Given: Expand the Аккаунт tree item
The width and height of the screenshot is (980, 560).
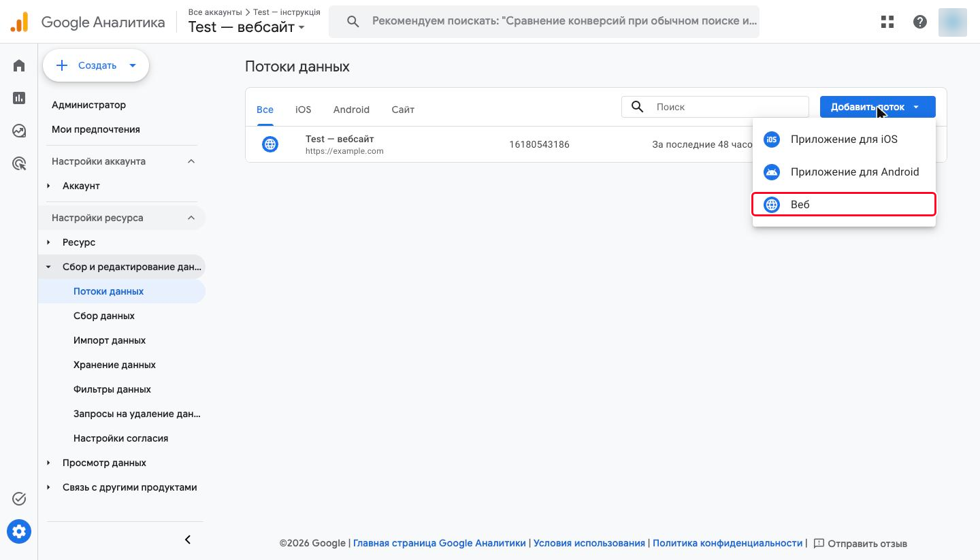Looking at the screenshot, I should coord(48,186).
